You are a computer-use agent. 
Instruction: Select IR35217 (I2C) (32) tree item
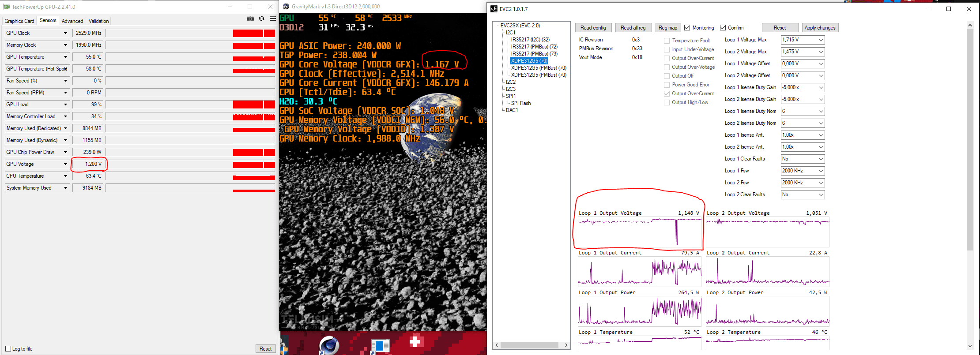530,40
